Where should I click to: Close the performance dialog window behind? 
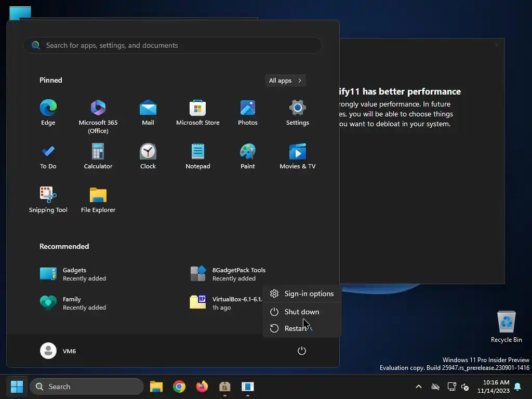click(496, 45)
